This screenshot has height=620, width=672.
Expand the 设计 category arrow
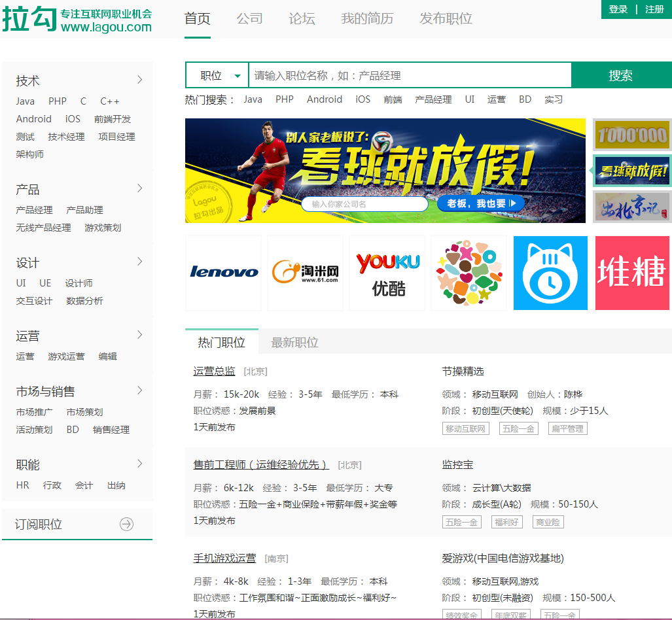pos(140,262)
